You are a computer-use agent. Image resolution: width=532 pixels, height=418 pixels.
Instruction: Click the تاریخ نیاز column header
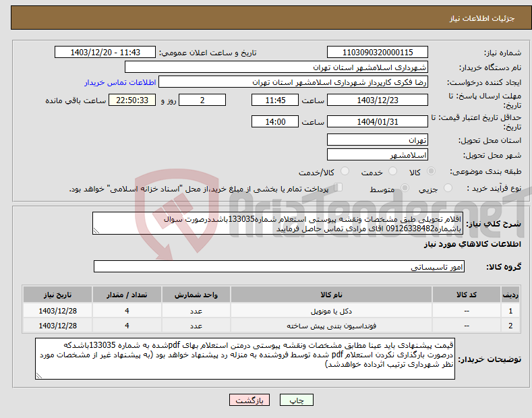click(x=58, y=295)
